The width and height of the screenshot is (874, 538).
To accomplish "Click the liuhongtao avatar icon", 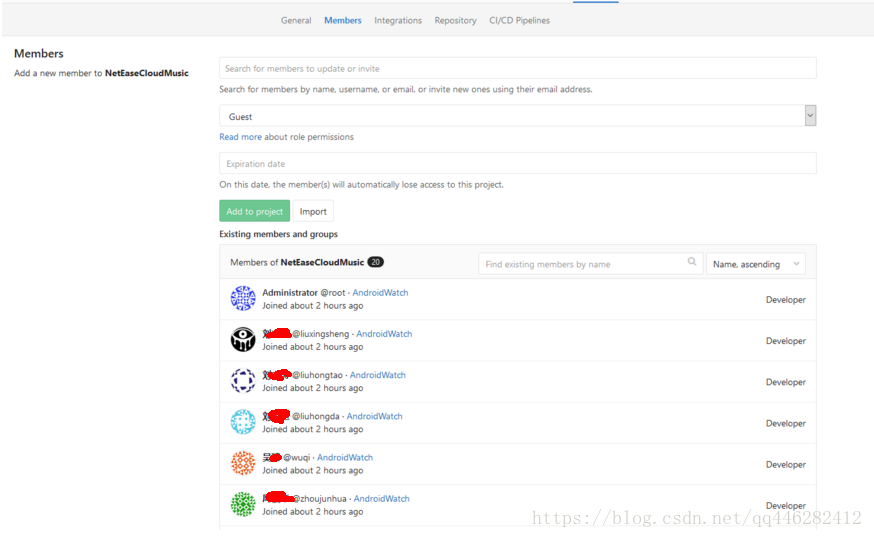I will [x=243, y=381].
